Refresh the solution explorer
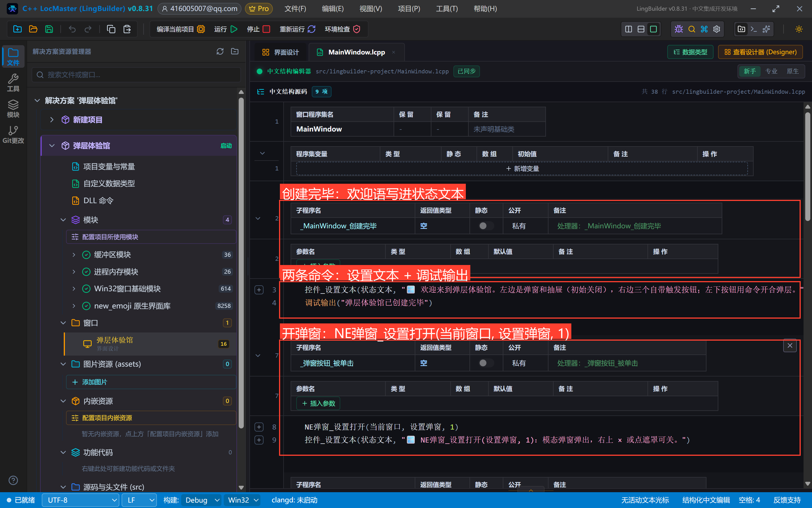The image size is (812, 508). coord(220,51)
